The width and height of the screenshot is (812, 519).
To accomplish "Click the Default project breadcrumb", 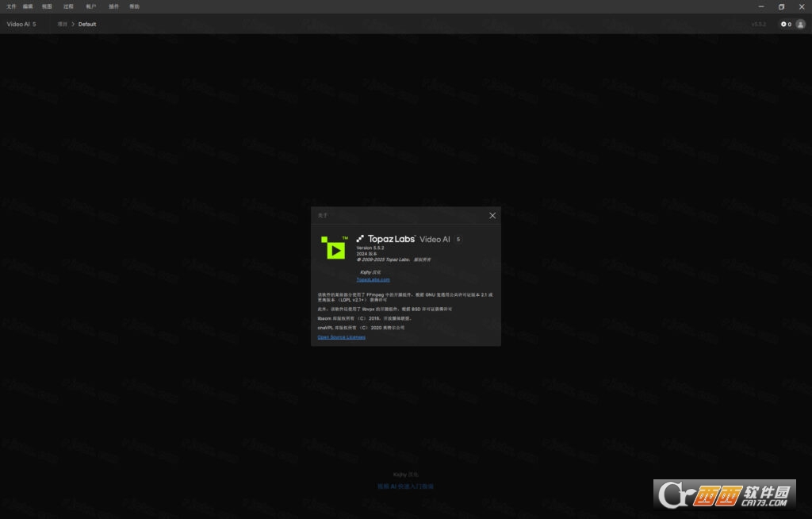I will (87, 25).
